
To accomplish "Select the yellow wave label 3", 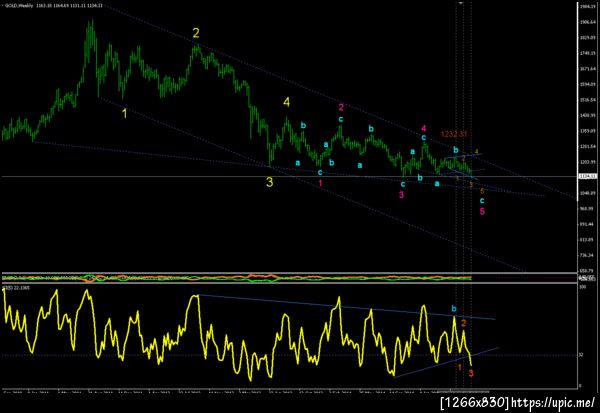I will pos(270,183).
